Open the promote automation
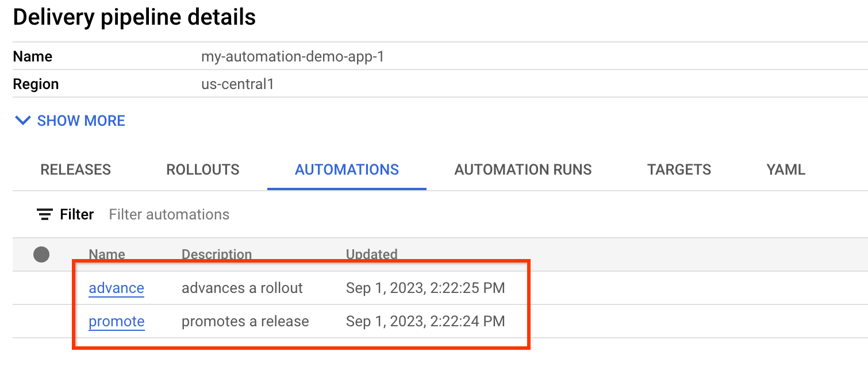Image resolution: width=868 pixels, height=386 pixels. point(116,322)
